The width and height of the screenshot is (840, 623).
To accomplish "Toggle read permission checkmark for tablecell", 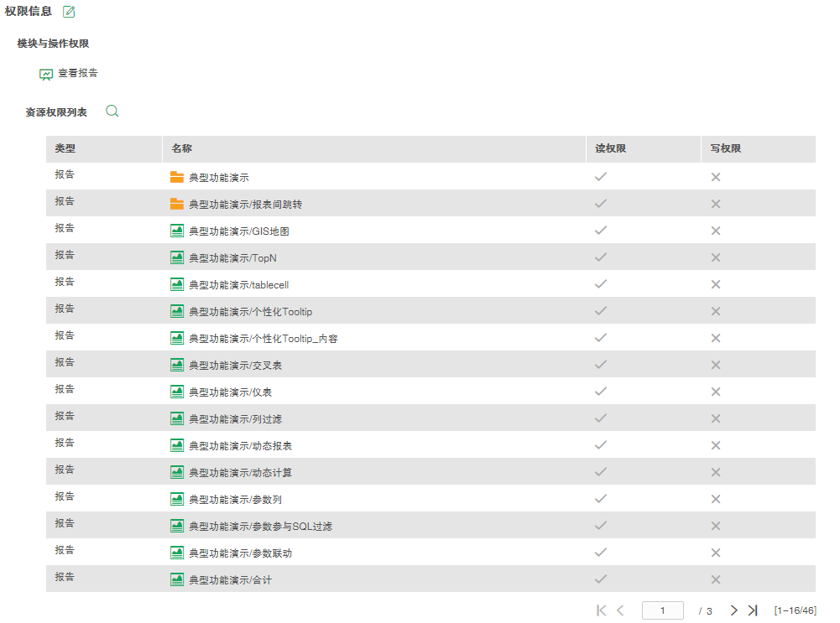I will pyautogui.click(x=600, y=284).
